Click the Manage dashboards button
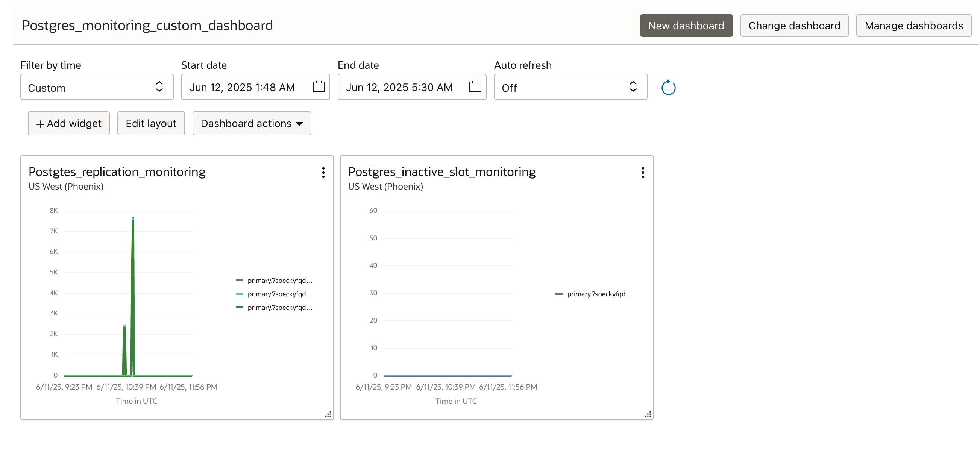980x458 pixels. 913,26
